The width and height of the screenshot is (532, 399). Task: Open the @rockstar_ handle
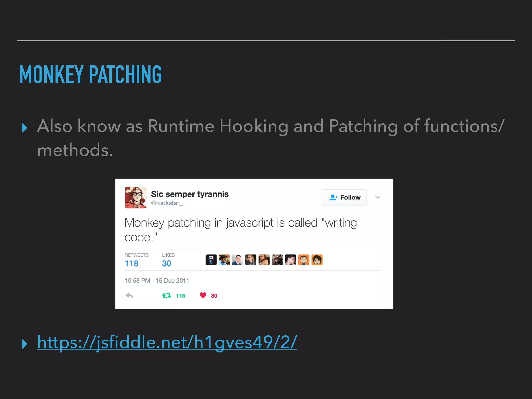click(x=167, y=203)
